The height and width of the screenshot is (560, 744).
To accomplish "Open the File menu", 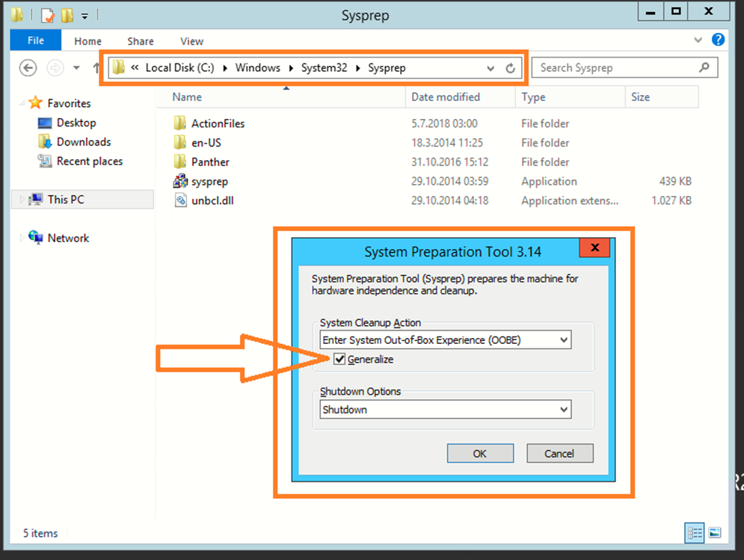I will click(x=36, y=40).
